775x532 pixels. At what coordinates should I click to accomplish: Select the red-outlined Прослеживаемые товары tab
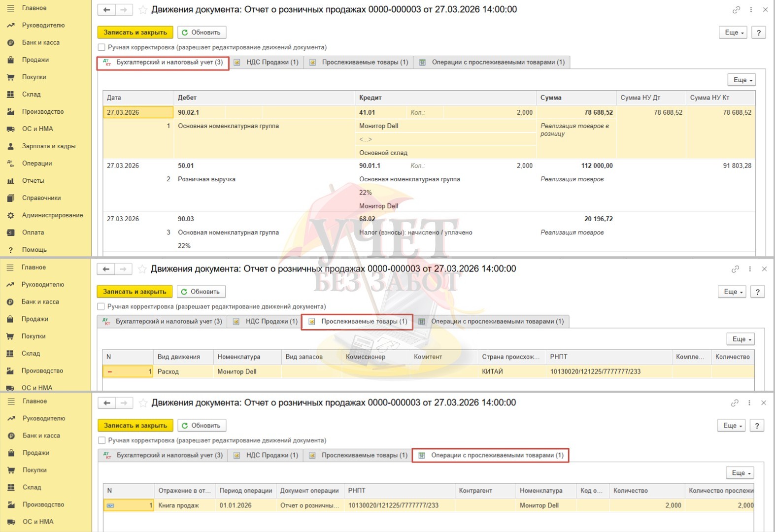pyautogui.click(x=357, y=322)
